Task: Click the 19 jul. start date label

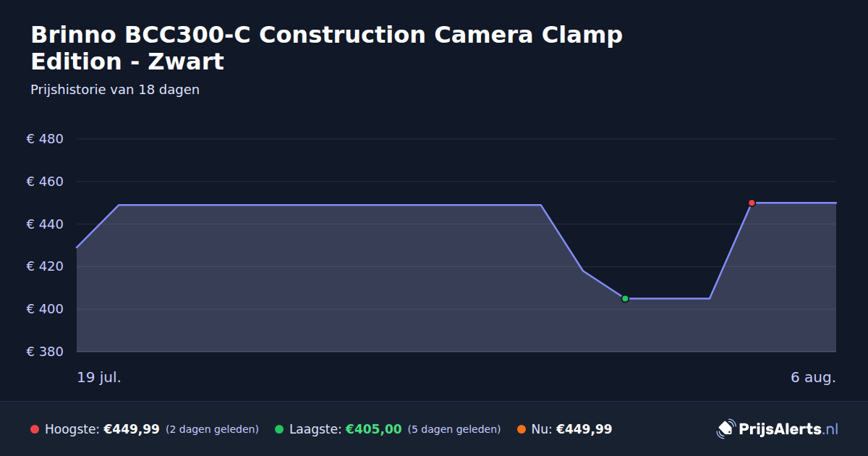Action: (x=99, y=377)
